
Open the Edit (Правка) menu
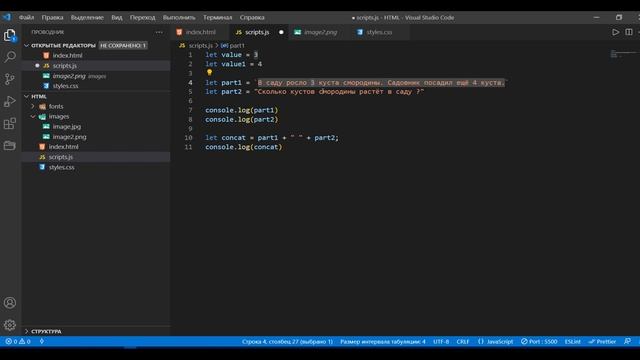pos(52,18)
